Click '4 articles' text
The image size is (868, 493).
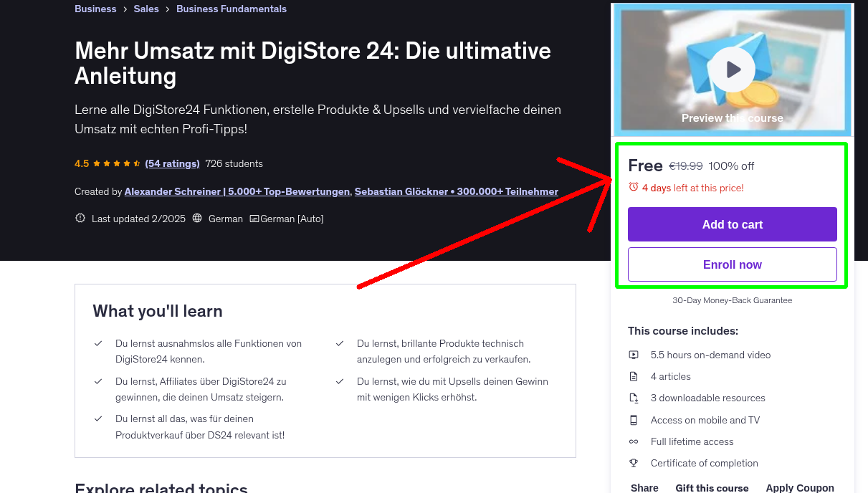[671, 376]
